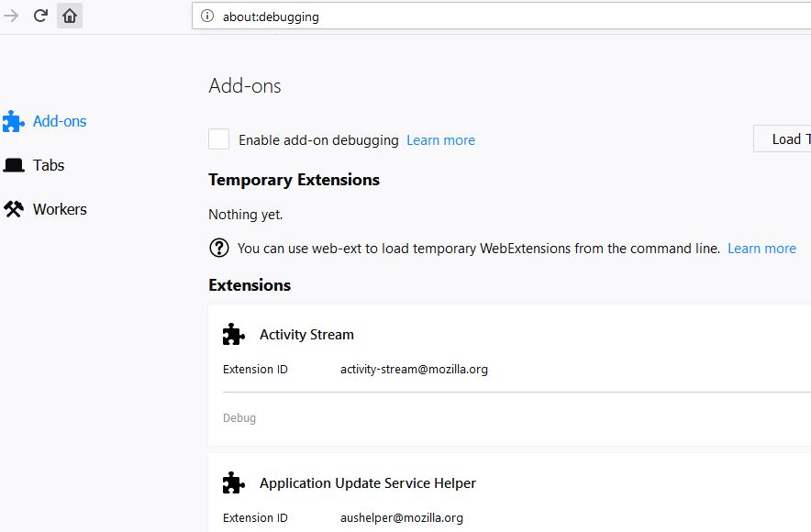Enable add-on debugging checkbox
This screenshot has width=811, height=532.
[x=218, y=139]
